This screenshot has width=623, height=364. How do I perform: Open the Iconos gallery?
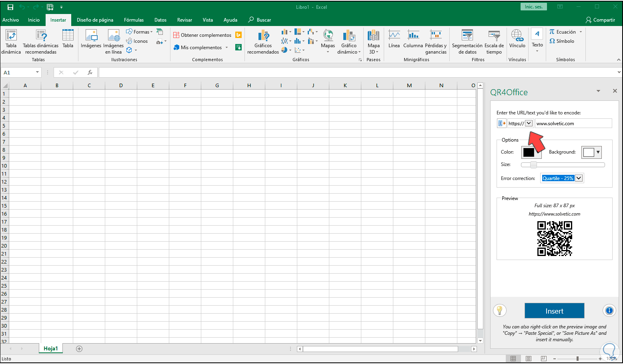pyautogui.click(x=137, y=41)
